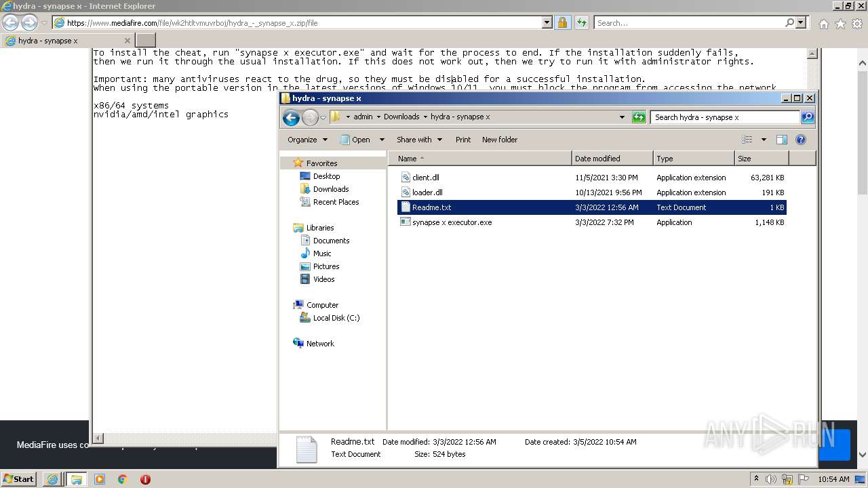Sort by the Name column header
Image resolution: width=868 pixels, height=488 pixels.
[x=480, y=159]
